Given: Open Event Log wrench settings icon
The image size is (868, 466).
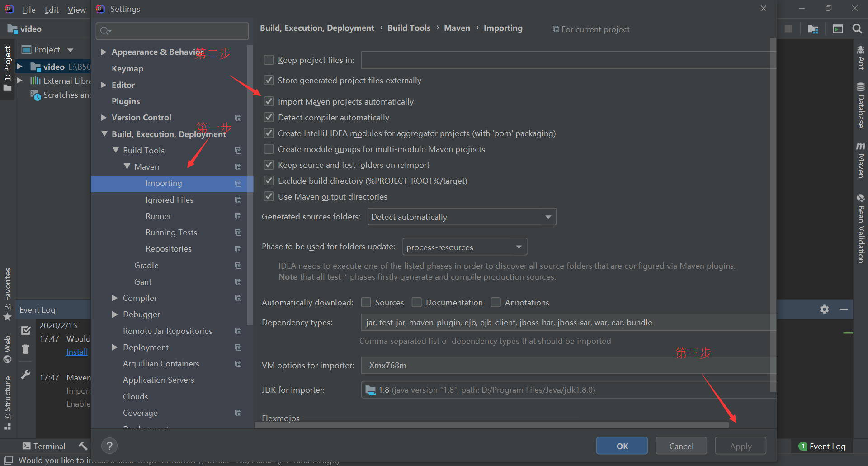Looking at the screenshot, I should coord(26,375).
